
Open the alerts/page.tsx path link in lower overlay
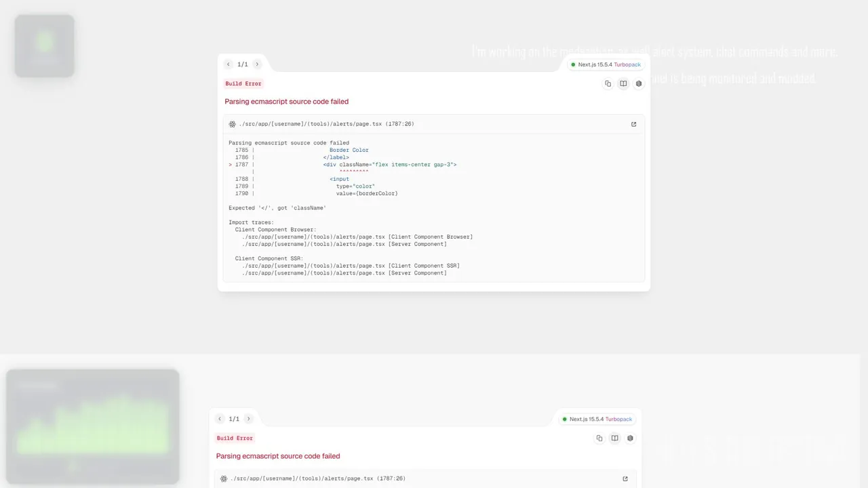[x=317, y=479]
